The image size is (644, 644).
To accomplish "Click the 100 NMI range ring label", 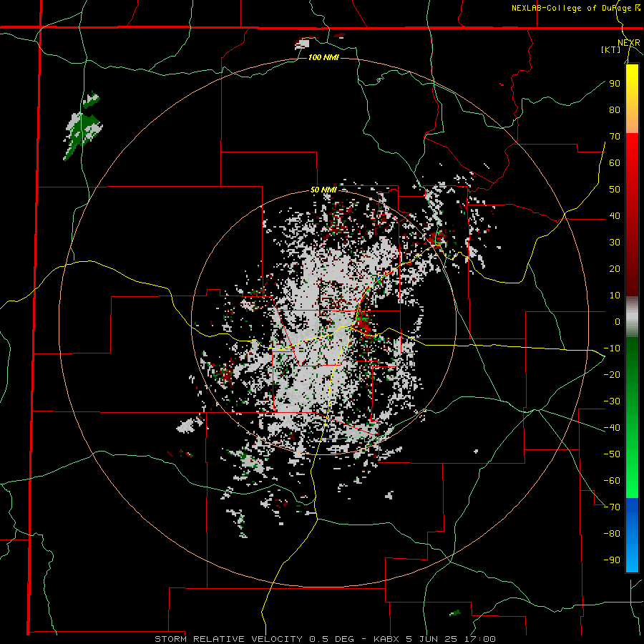I will point(323,57).
